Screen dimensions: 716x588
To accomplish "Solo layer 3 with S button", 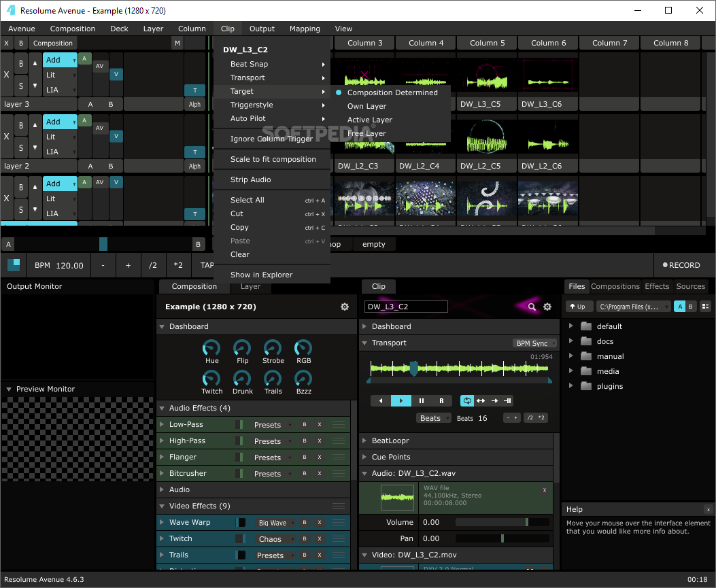I will pos(21,86).
